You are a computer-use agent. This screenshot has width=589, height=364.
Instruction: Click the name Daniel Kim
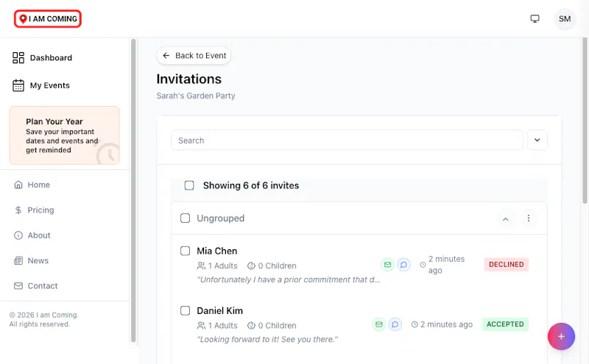coord(219,310)
